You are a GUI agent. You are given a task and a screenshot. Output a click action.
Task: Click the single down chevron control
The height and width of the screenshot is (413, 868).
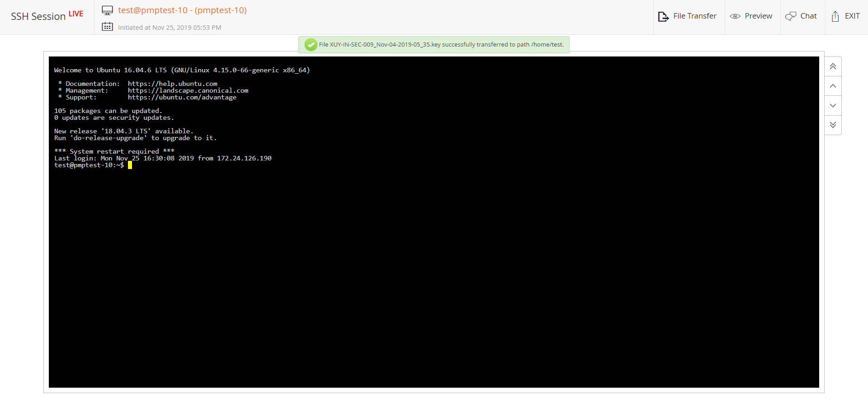(833, 105)
